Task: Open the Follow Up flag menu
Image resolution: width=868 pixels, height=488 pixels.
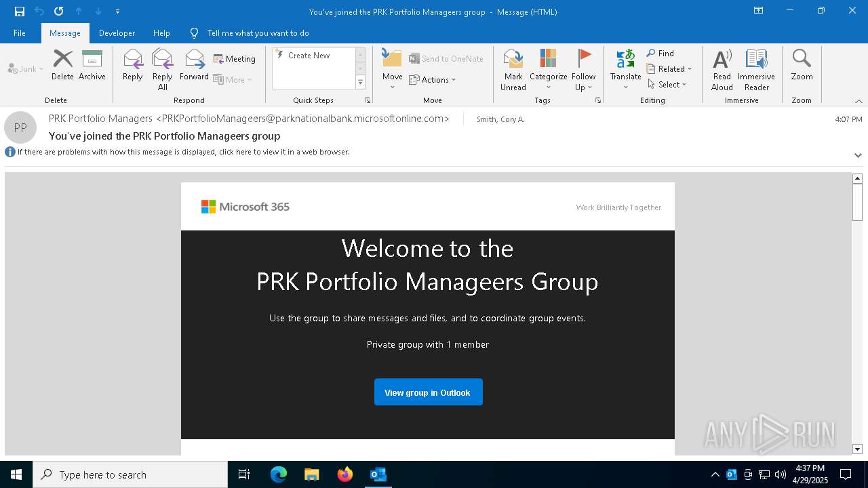Action: coord(583,70)
